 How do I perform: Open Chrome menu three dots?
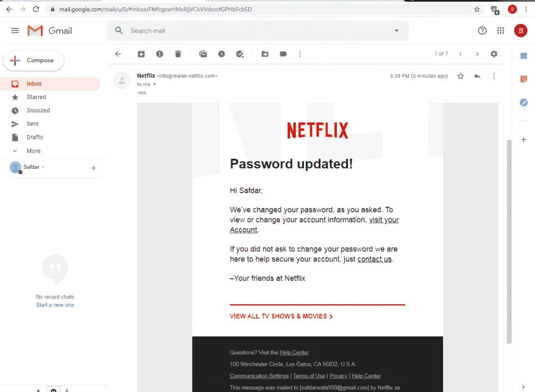[526, 9]
